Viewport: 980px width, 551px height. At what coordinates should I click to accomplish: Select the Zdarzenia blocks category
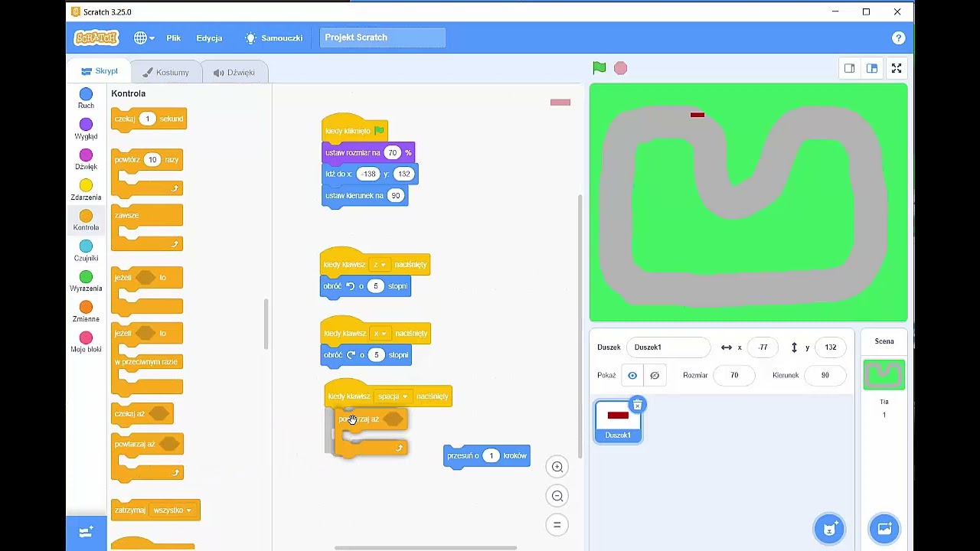pyautogui.click(x=86, y=191)
